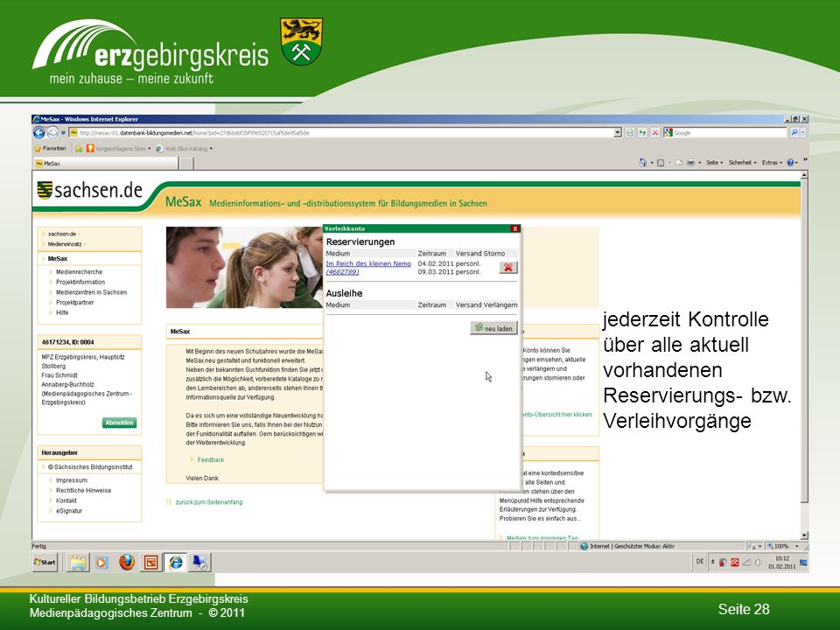This screenshot has height=630, width=840.
Task: Click the blue Help question mark icon
Action: (x=791, y=163)
